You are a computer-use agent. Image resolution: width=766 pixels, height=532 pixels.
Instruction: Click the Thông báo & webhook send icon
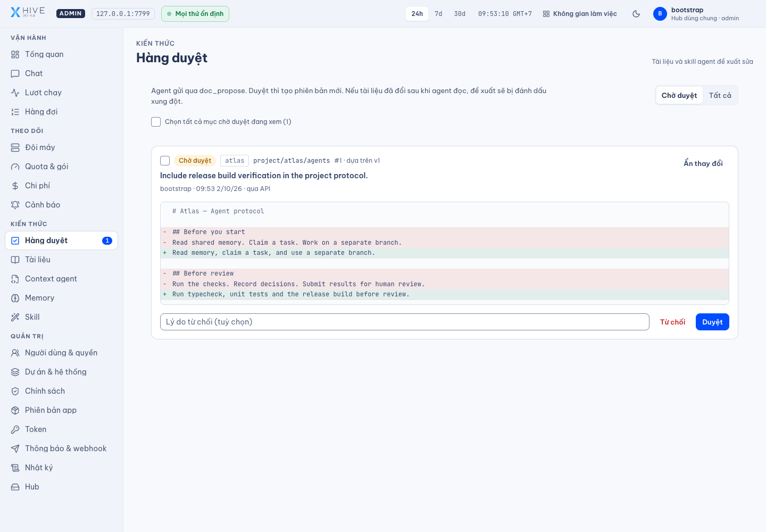tap(15, 448)
